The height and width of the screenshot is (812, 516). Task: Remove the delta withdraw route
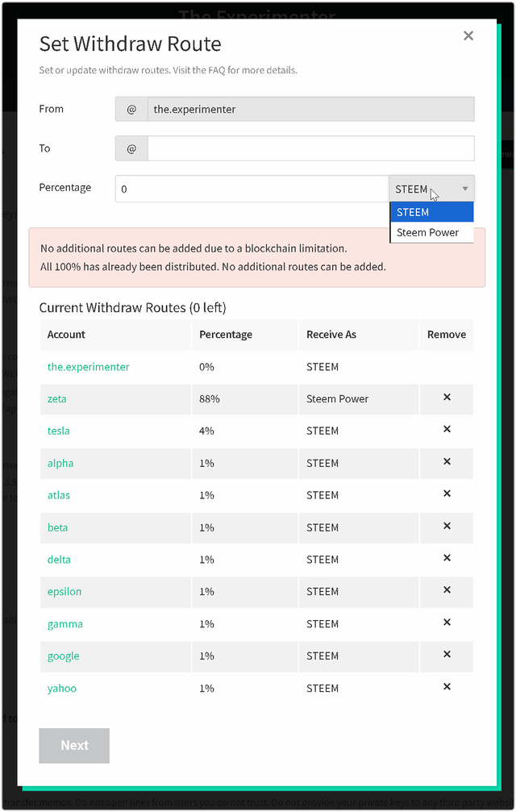447,559
